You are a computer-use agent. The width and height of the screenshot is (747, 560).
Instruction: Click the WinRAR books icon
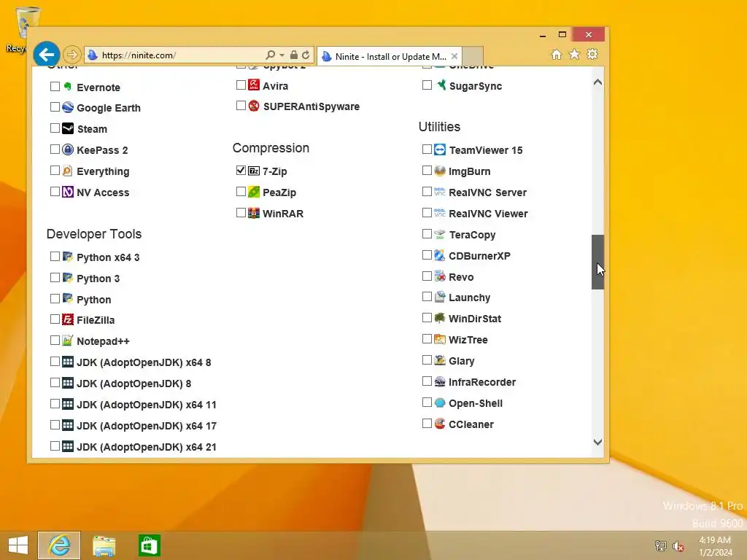(254, 213)
